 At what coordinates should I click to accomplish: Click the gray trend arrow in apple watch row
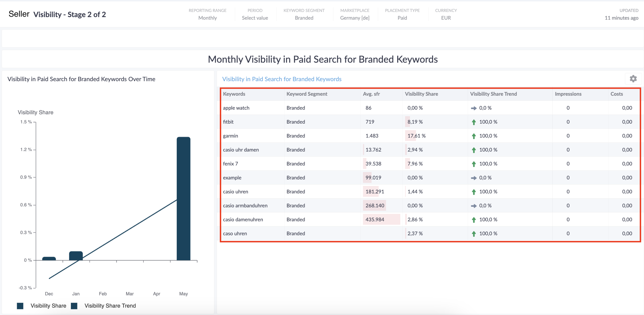pos(474,108)
